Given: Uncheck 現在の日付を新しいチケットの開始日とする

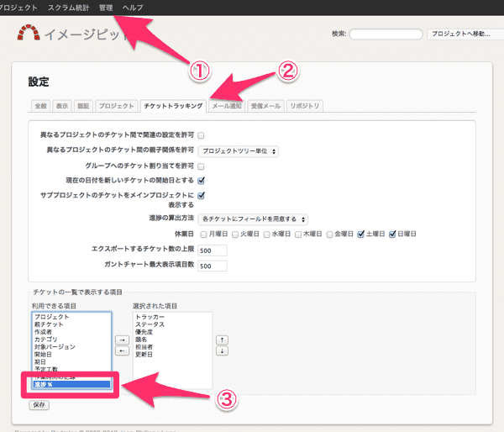Looking at the screenshot, I should point(202,181).
